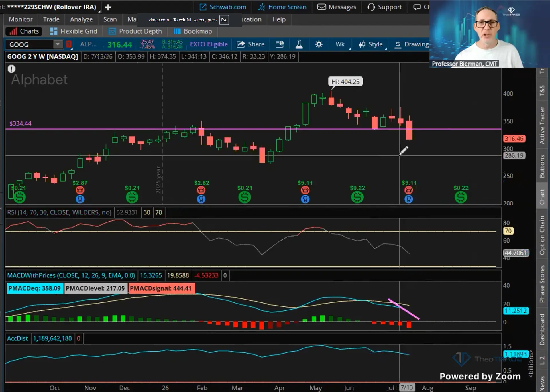Click the Esc key hint in the vimeo notice
This screenshot has width=550, height=392.
(x=224, y=20)
